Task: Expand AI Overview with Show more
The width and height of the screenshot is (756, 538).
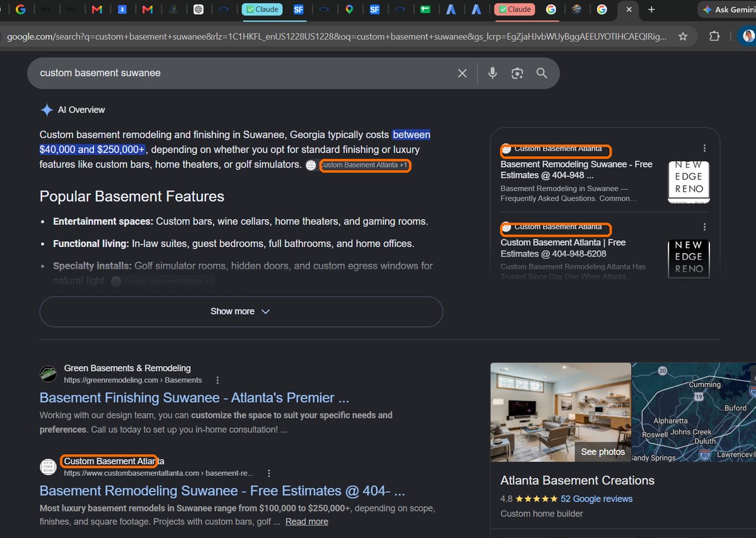Action: coord(241,311)
